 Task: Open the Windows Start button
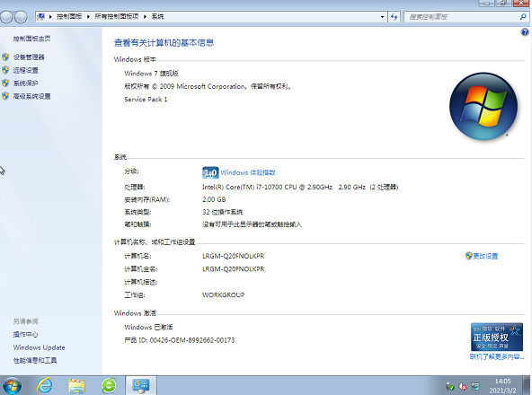pyautogui.click(x=12, y=386)
